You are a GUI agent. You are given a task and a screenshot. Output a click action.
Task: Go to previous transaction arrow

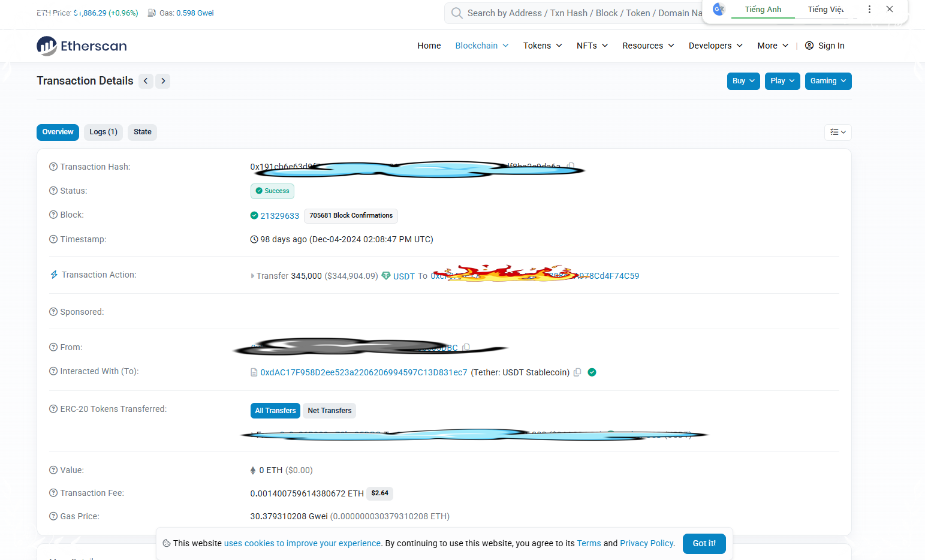[146, 81]
